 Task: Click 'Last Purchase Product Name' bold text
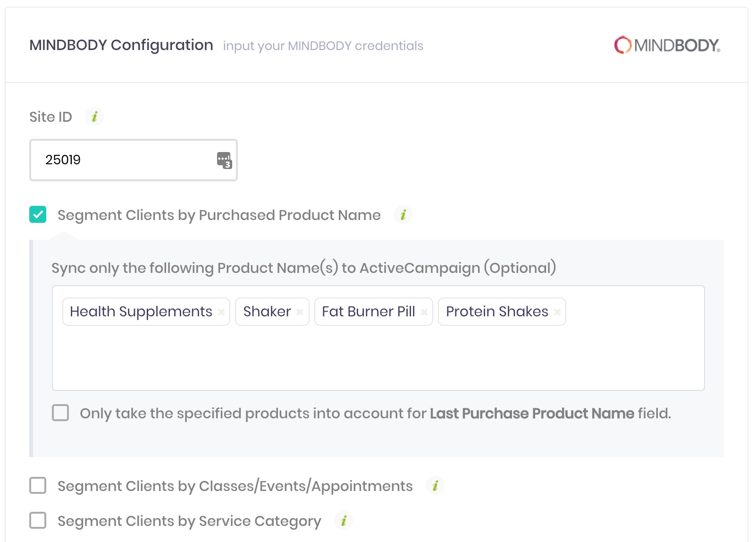(532, 414)
